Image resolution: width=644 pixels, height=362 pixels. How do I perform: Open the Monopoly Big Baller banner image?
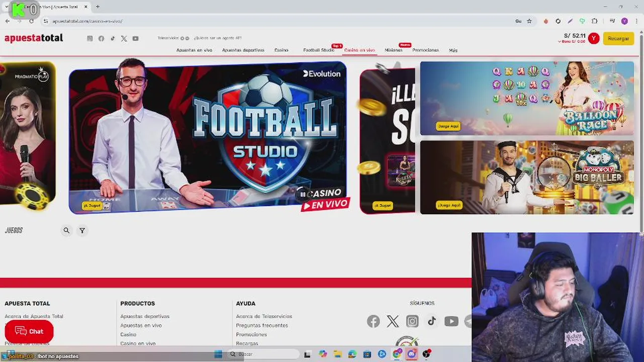[x=527, y=177]
